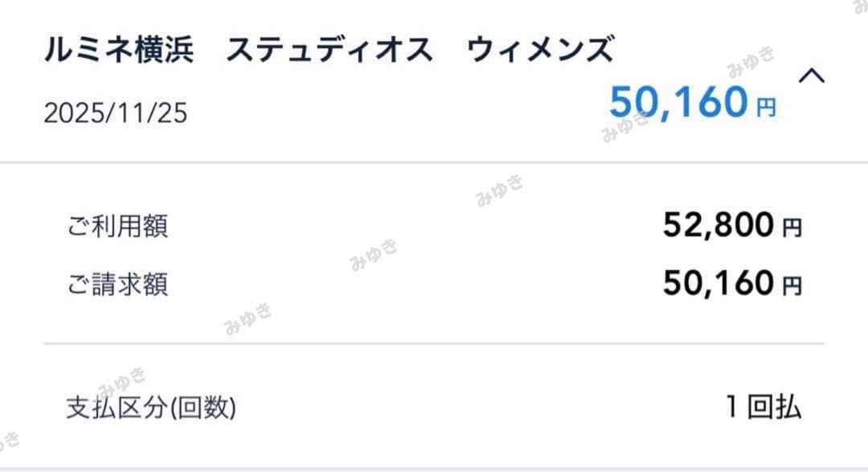Click the 円 symbol after blue amount
The image size is (868, 472).
(765, 108)
